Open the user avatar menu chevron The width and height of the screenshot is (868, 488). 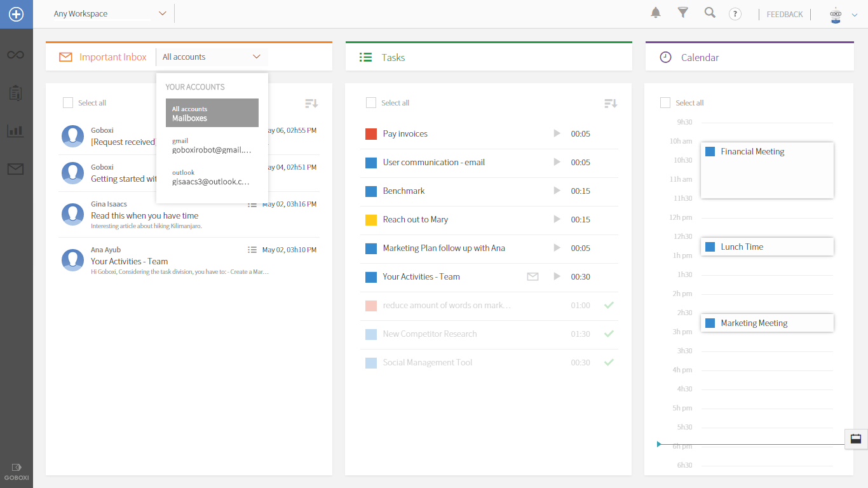tap(855, 15)
